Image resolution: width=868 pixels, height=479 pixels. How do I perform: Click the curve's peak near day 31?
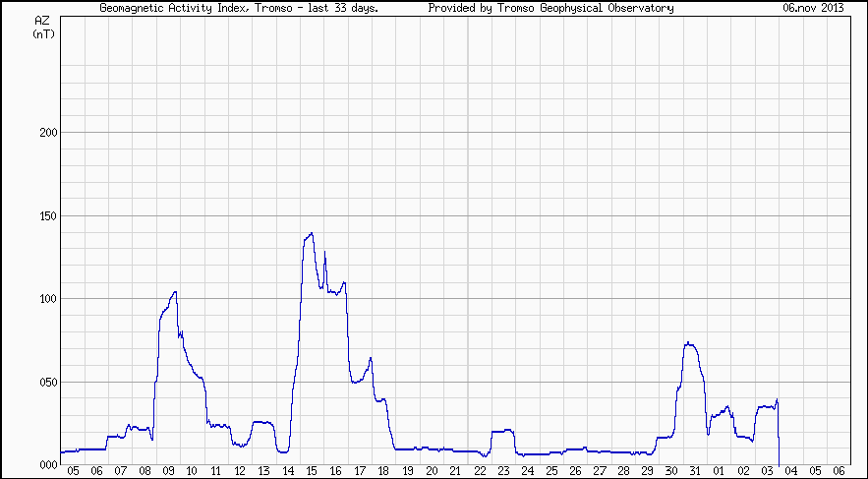tap(689, 343)
